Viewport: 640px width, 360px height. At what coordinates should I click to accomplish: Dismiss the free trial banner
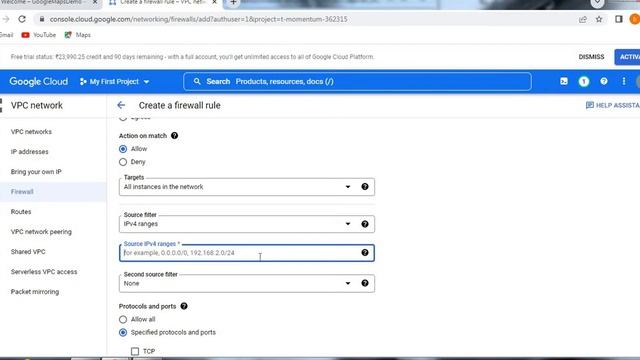tap(591, 57)
